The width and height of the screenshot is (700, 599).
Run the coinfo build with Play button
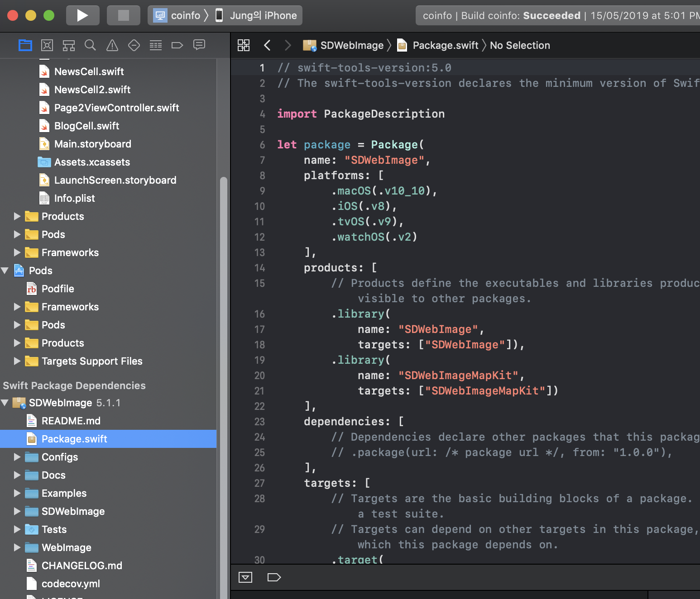[82, 15]
